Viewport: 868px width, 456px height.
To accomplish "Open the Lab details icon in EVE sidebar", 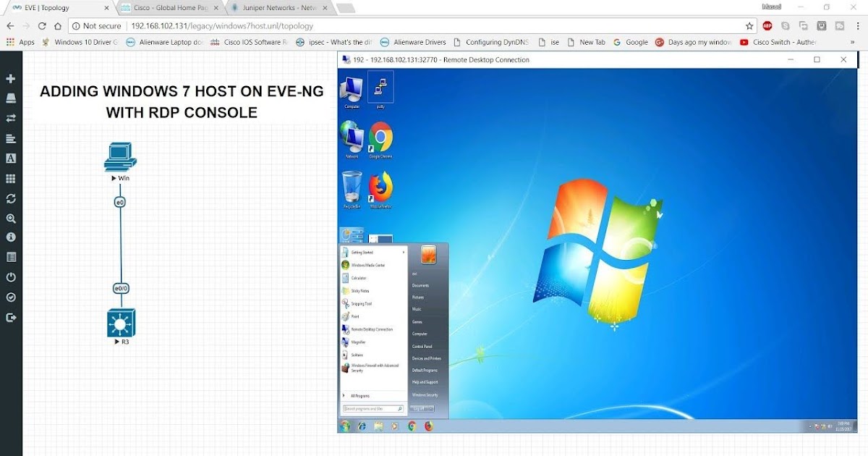I will (x=10, y=257).
